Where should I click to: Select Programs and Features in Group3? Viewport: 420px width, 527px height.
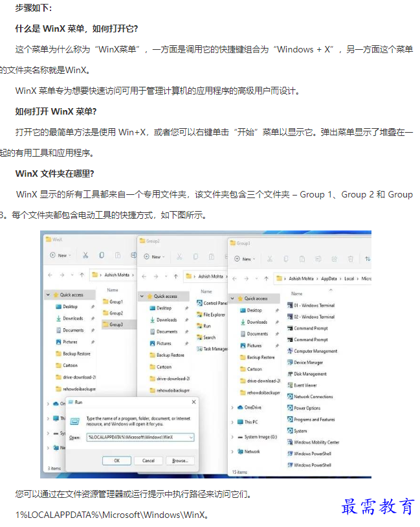311,420
